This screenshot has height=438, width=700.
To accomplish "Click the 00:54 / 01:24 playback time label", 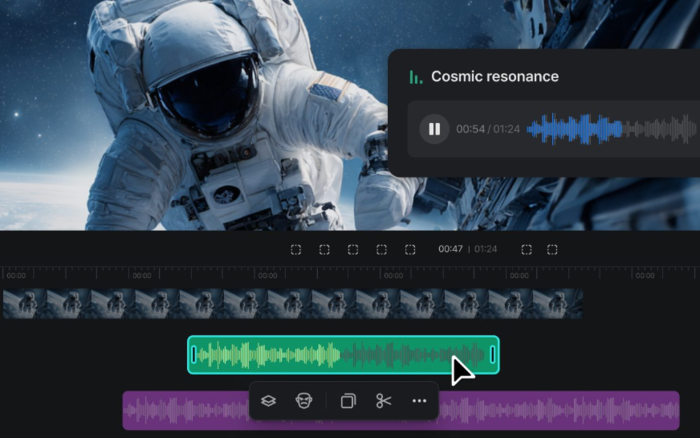I will click(x=488, y=129).
